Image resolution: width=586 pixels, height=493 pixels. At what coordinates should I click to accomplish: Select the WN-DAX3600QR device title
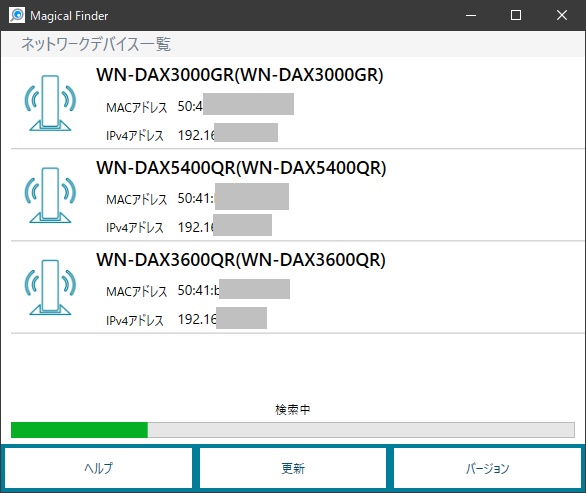241,259
